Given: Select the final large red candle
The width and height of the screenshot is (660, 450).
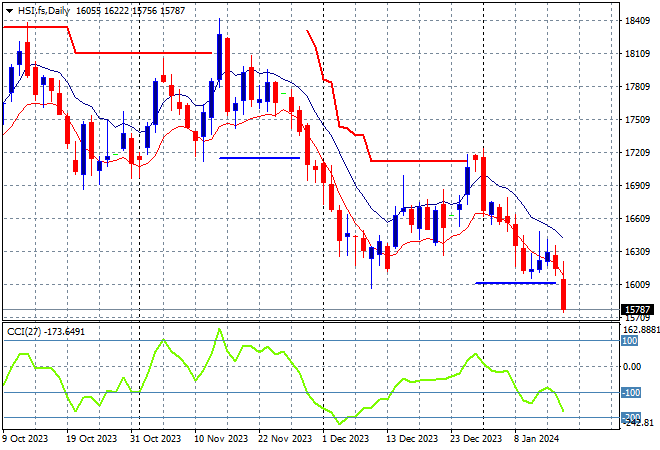Looking at the screenshot, I should tap(564, 295).
